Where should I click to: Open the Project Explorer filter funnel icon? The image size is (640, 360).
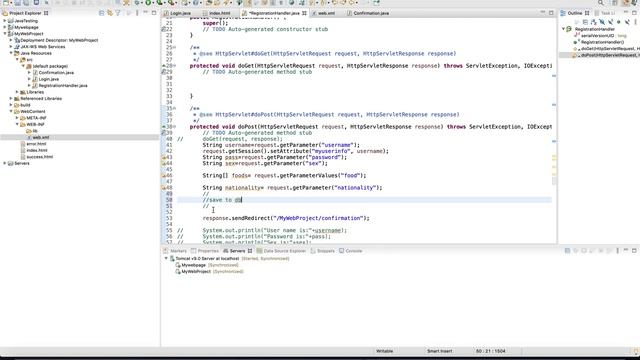[118, 13]
